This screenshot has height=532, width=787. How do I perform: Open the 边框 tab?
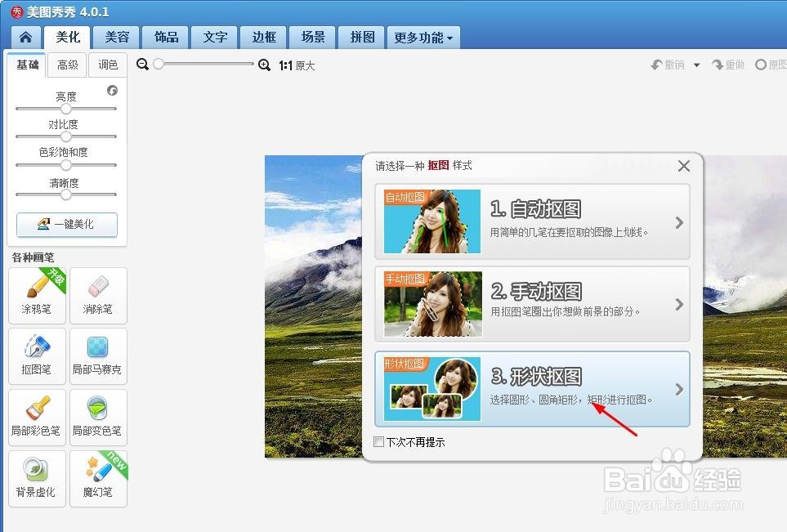tap(264, 37)
